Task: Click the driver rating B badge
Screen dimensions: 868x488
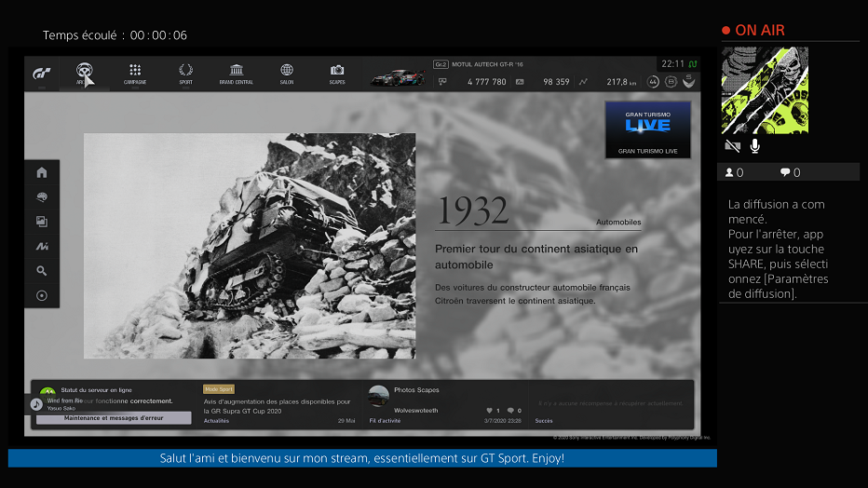Action: (671, 82)
